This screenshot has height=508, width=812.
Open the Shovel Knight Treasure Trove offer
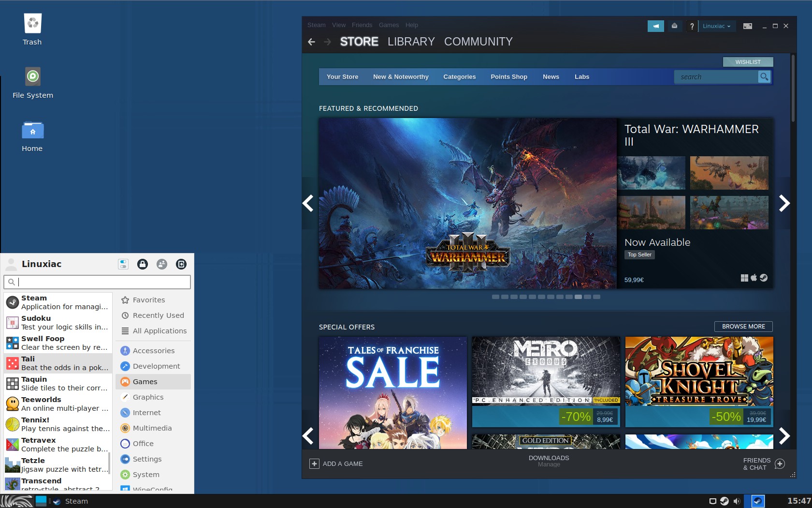point(699,382)
